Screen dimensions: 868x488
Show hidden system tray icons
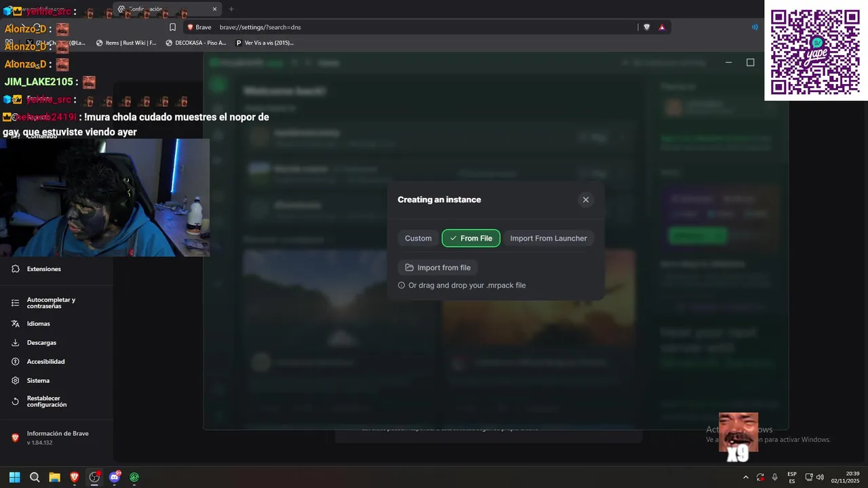click(746, 477)
